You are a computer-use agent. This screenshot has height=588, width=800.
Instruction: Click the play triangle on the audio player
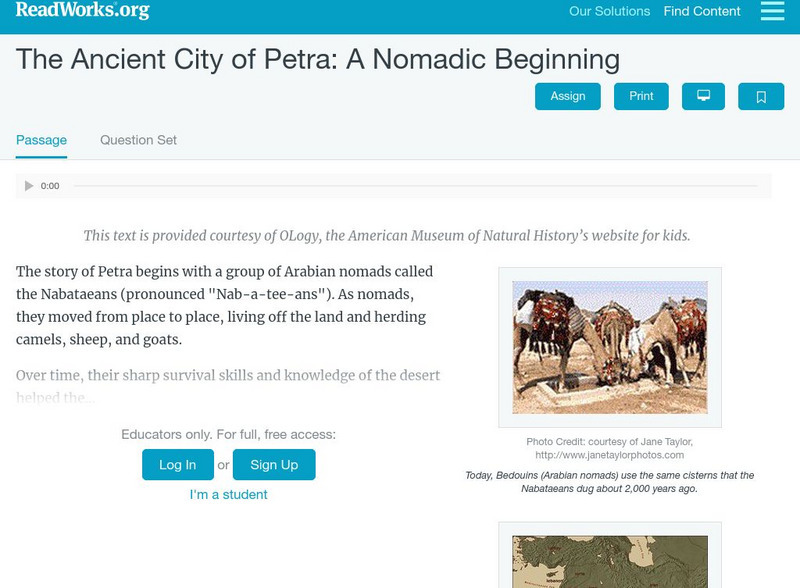click(29, 185)
